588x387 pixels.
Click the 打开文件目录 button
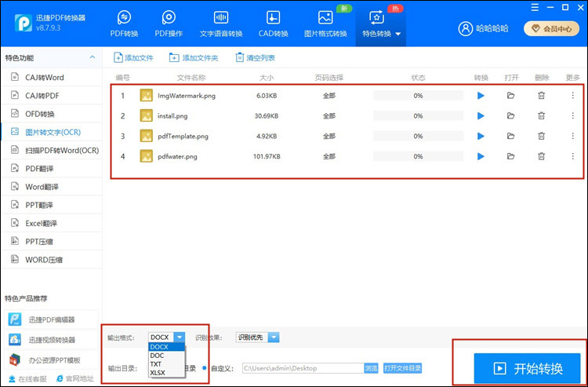click(402, 368)
